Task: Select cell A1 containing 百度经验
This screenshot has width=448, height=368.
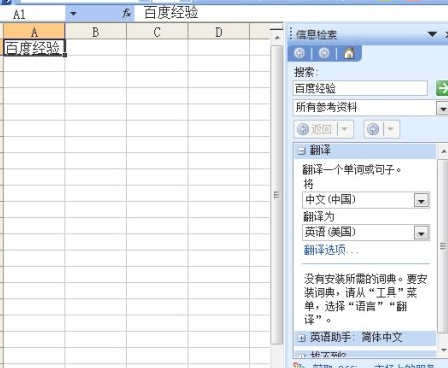Action: click(34, 48)
